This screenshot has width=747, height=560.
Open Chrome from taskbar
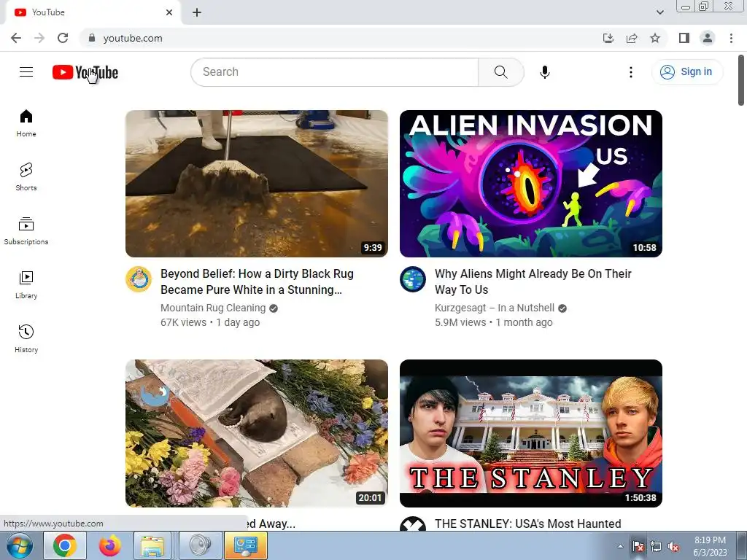(65, 545)
